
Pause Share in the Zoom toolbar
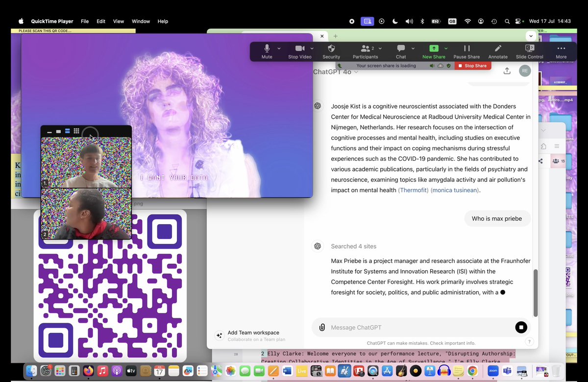(x=466, y=51)
